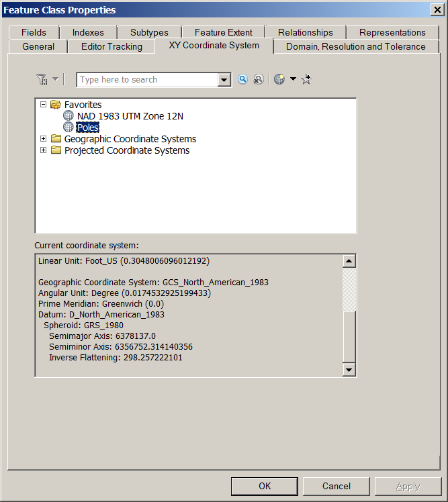Switch to the General tab

pyautogui.click(x=38, y=46)
